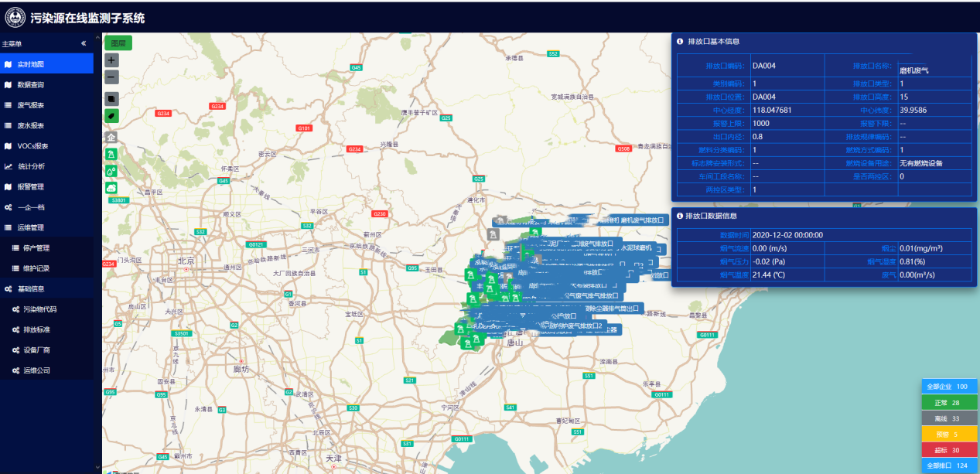Open the 数据查询 menu item
Viewport: 980px width, 474px height.
[46, 85]
